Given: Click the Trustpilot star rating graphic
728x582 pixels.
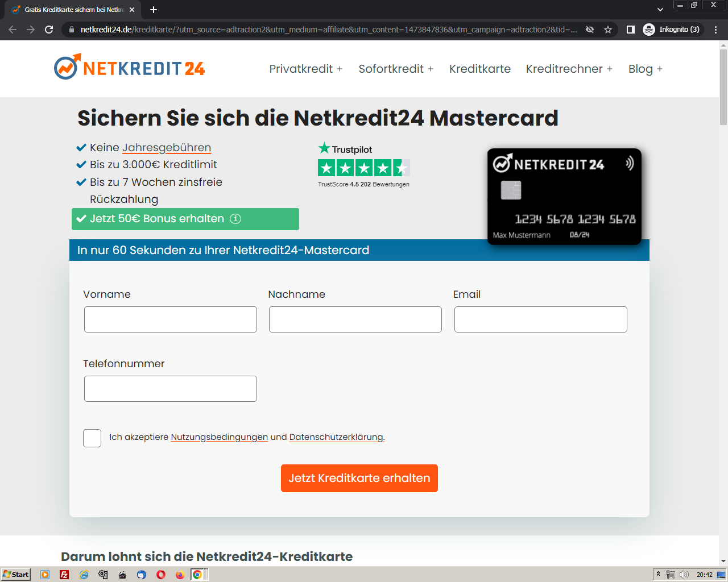Looking at the screenshot, I should pos(364,168).
